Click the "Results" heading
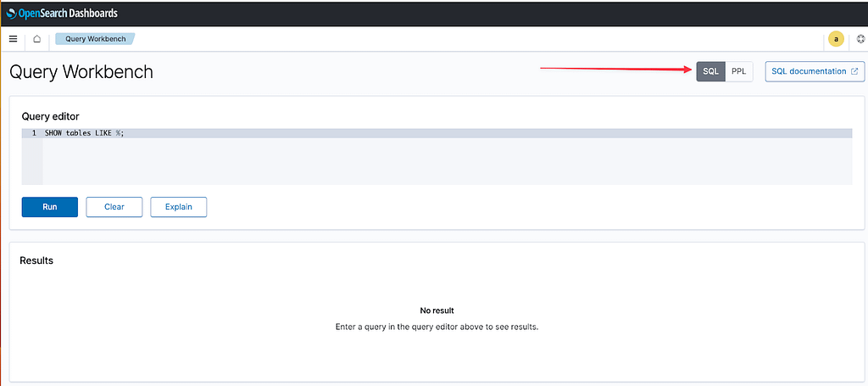This screenshot has width=868, height=386. click(36, 260)
